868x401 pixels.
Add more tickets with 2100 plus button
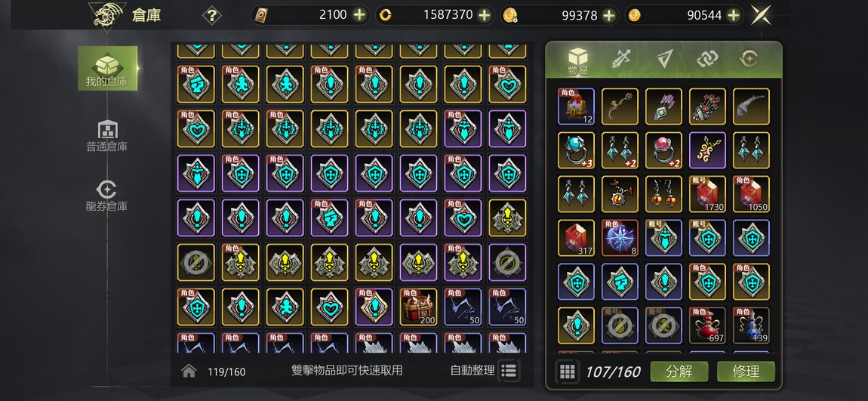(x=359, y=16)
